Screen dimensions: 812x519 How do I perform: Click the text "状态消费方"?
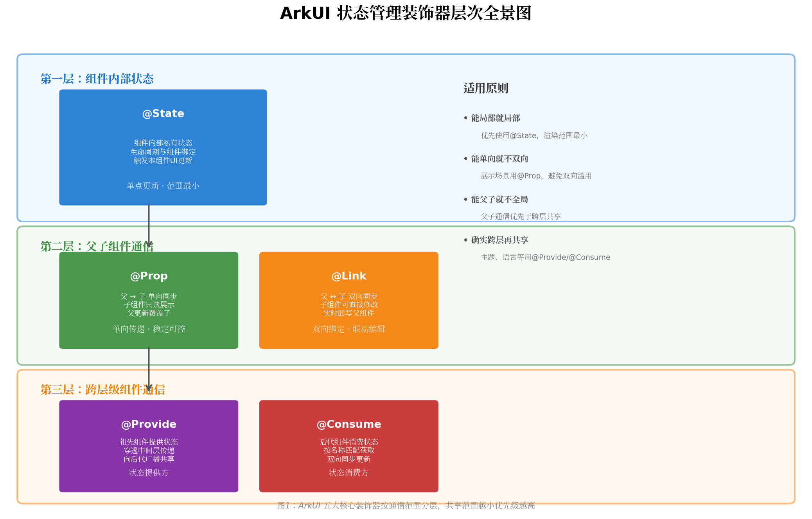[349, 472]
